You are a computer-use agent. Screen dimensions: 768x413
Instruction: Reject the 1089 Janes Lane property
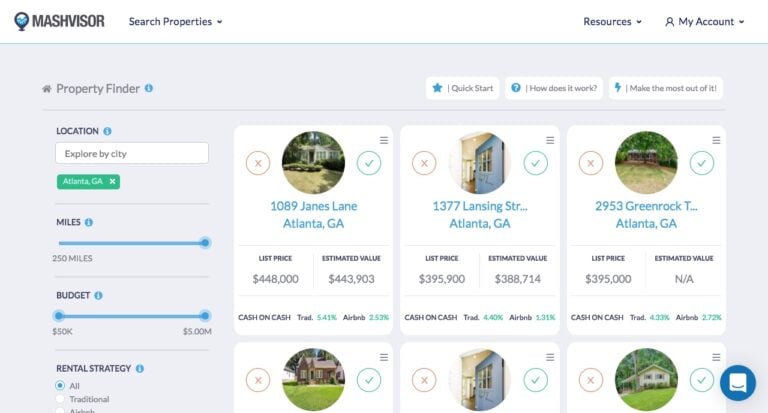pyautogui.click(x=258, y=162)
